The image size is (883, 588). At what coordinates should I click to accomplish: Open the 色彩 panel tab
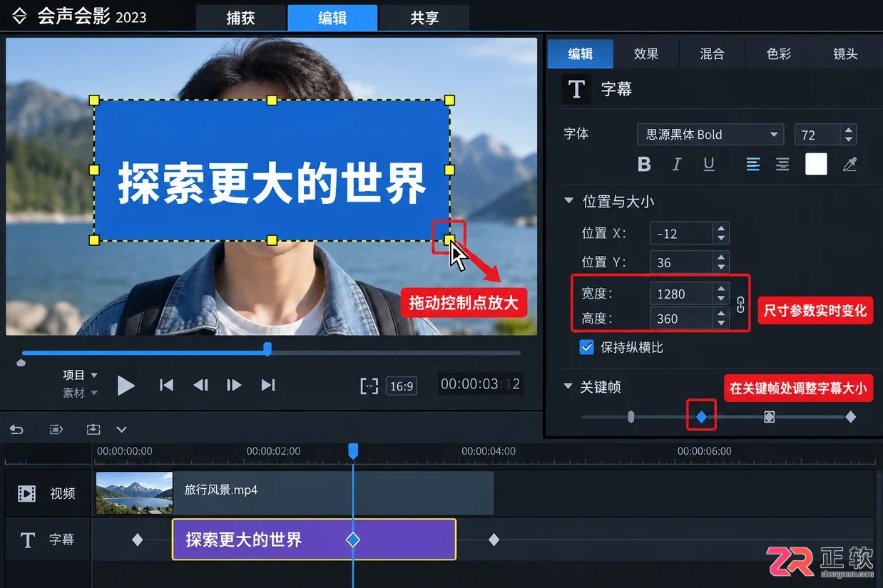pyautogui.click(x=779, y=53)
